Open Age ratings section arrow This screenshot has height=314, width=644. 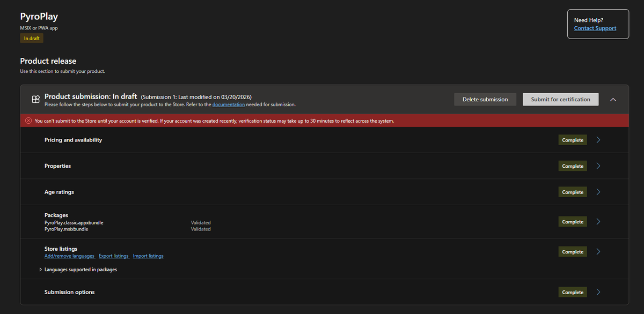tap(598, 192)
